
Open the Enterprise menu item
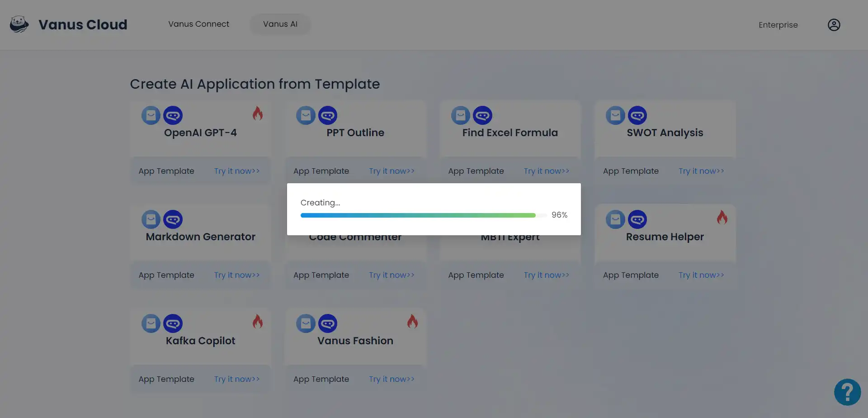coord(778,25)
